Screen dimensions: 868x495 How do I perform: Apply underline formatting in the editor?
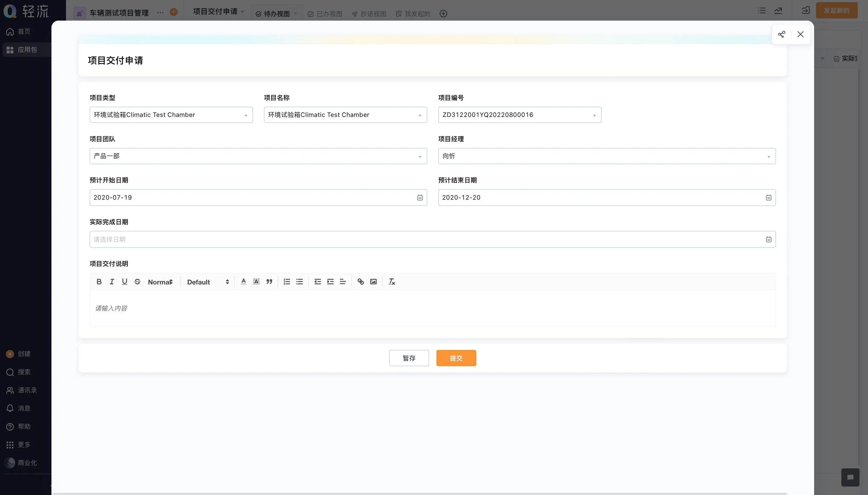point(125,281)
